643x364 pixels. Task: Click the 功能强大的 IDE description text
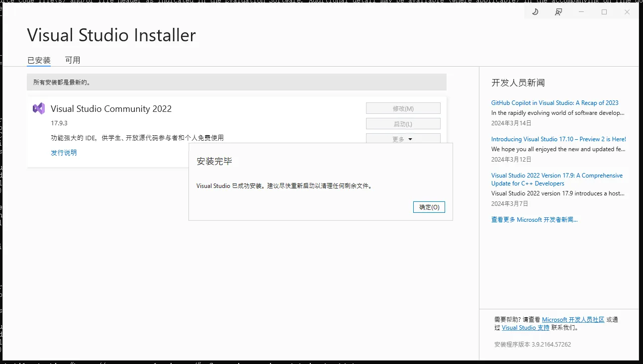click(x=137, y=138)
